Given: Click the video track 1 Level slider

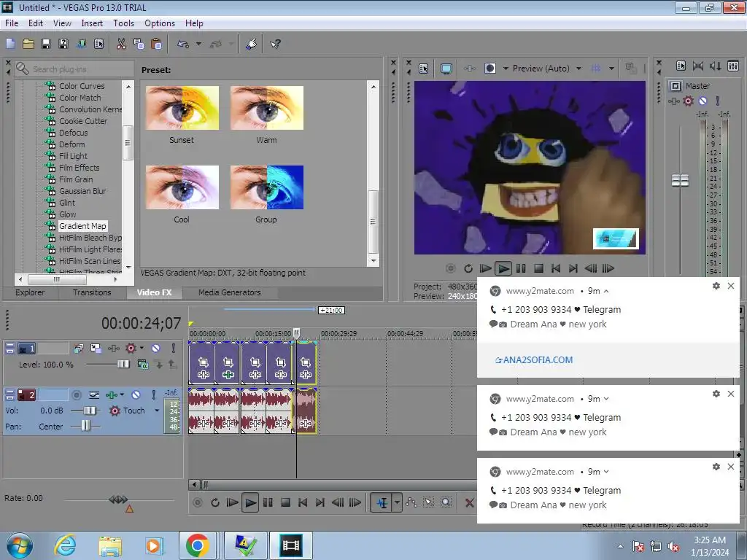Looking at the screenshot, I should click(x=123, y=365).
